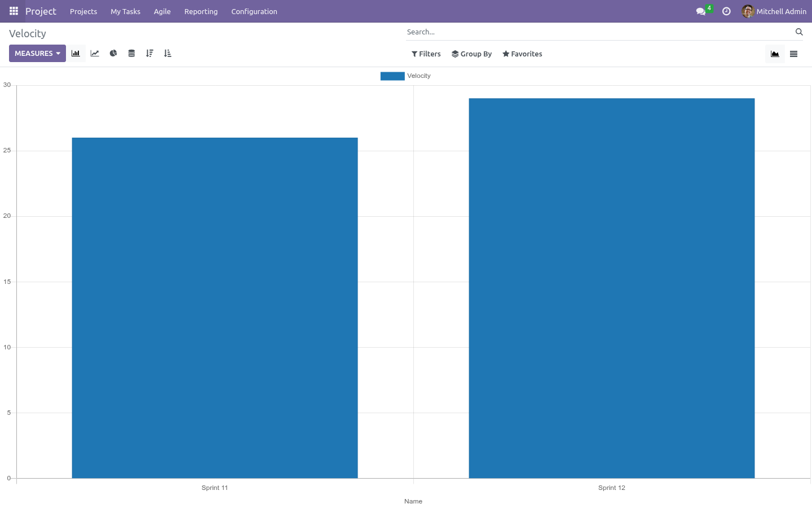812x508 pixels.
Task: Open the Agile menu
Action: (162, 11)
